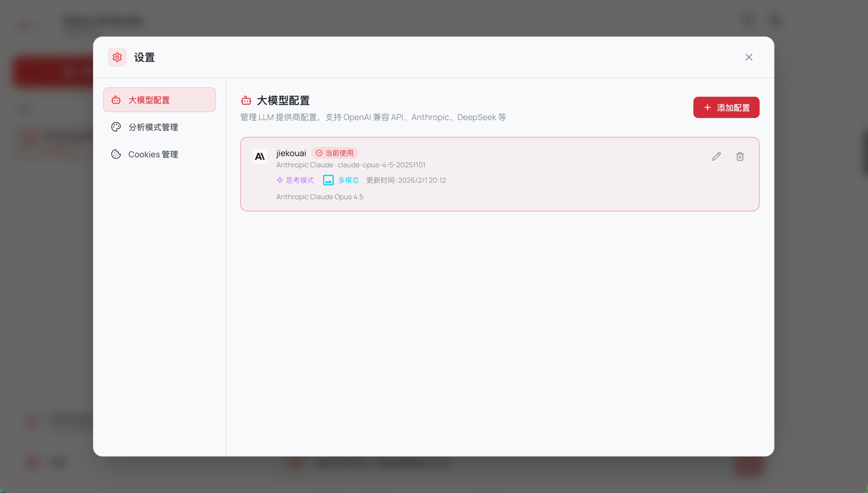The height and width of the screenshot is (493, 868).
Task: Switch to 分析模式管理 section
Action: point(159,127)
